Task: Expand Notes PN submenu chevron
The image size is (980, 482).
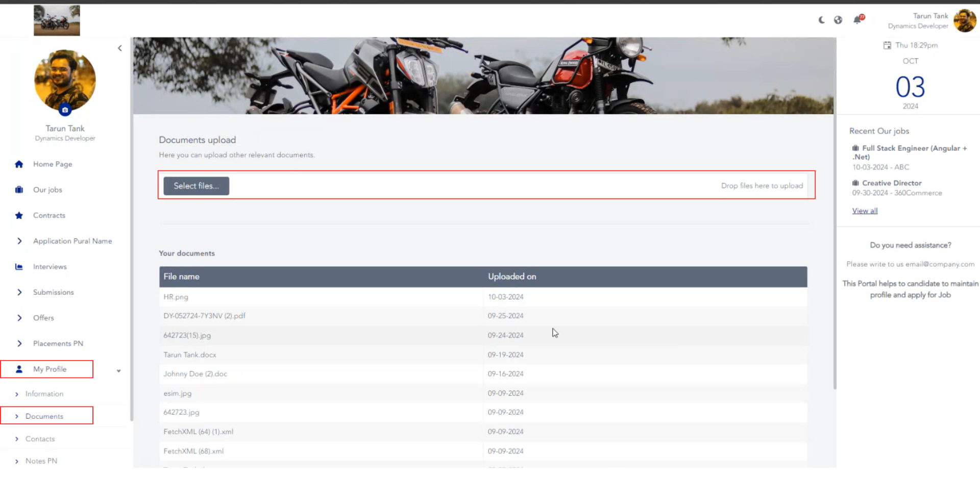Action: click(17, 462)
